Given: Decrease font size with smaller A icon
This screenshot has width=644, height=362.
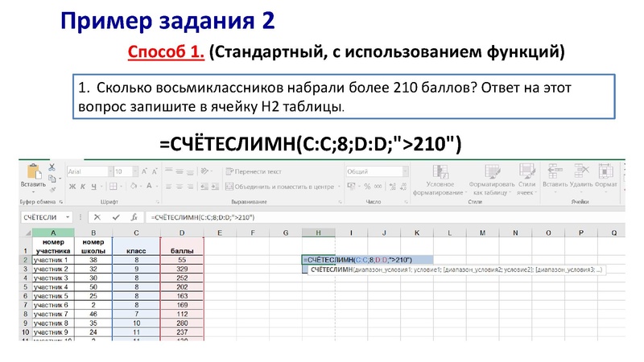Looking at the screenshot, I should (x=155, y=171).
